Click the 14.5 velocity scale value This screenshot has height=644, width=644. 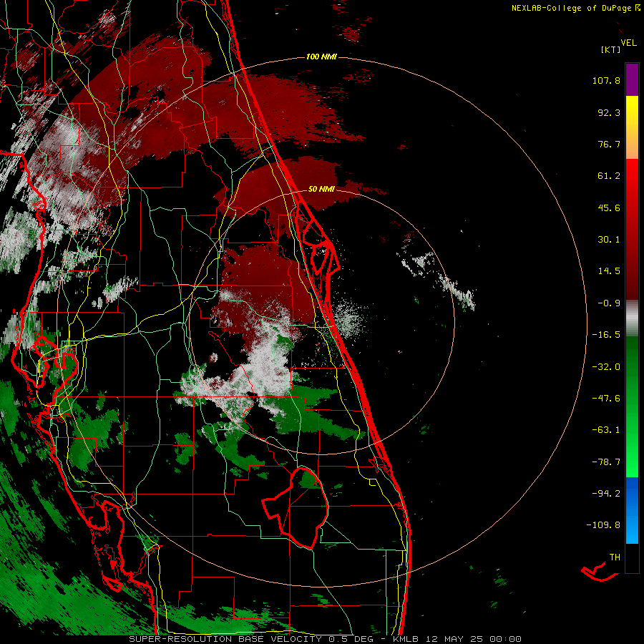click(x=609, y=271)
